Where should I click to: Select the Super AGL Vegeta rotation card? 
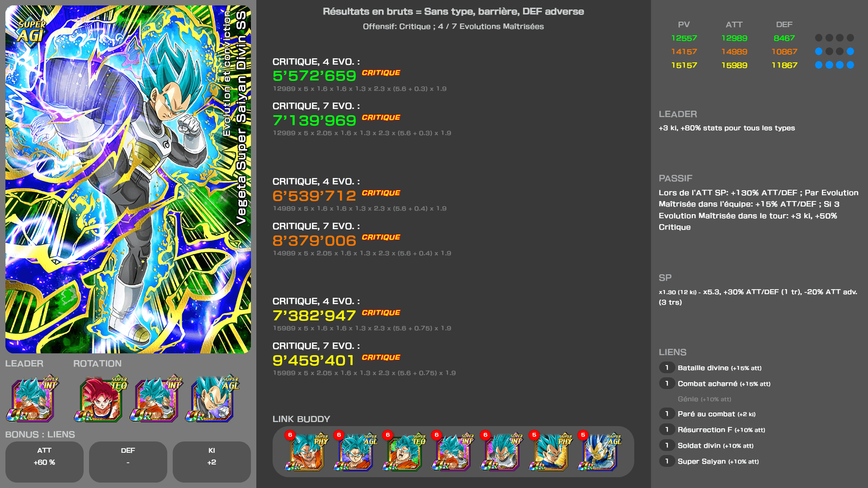click(x=212, y=399)
